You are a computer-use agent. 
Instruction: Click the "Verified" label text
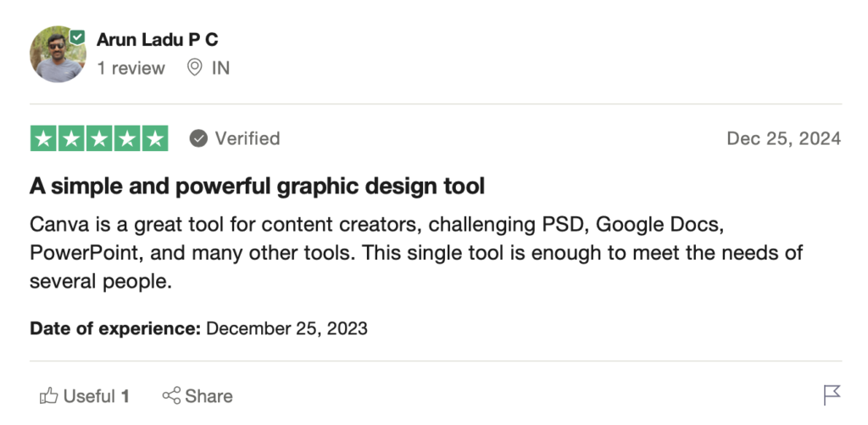(x=247, y=138)
